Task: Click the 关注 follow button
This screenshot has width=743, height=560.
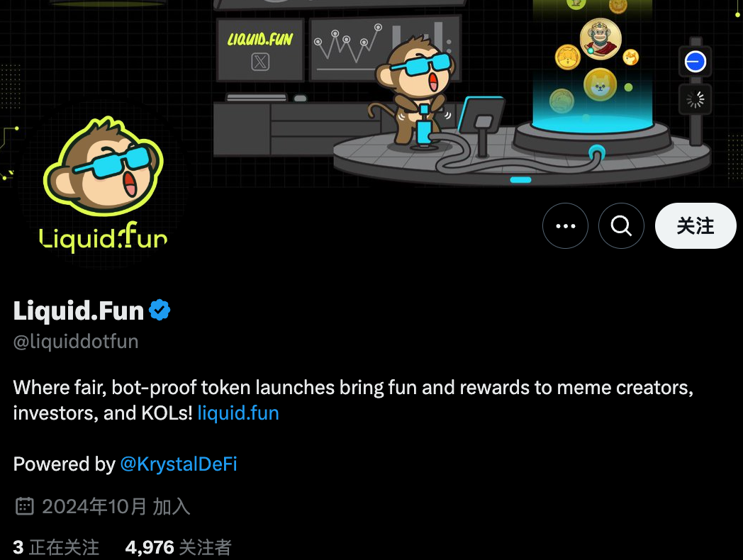Action: [695, 226]
